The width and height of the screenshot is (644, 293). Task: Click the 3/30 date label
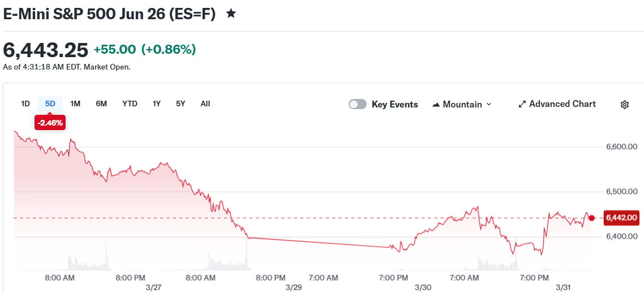[x=423, y=287]
